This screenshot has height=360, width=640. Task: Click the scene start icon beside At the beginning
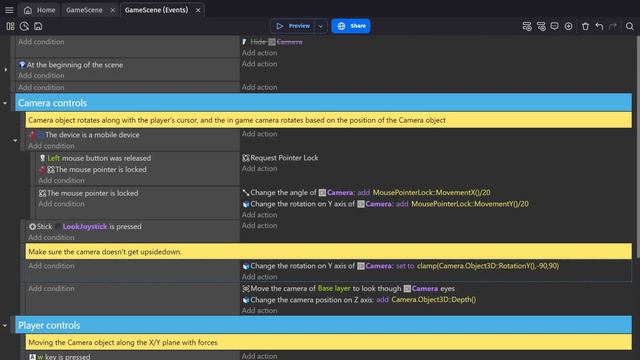tap(22, 65)
